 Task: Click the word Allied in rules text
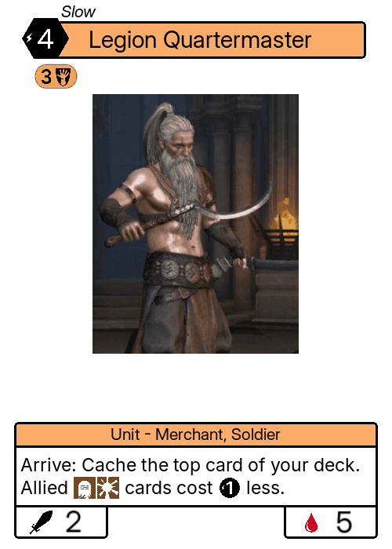(x=44, y=488)
